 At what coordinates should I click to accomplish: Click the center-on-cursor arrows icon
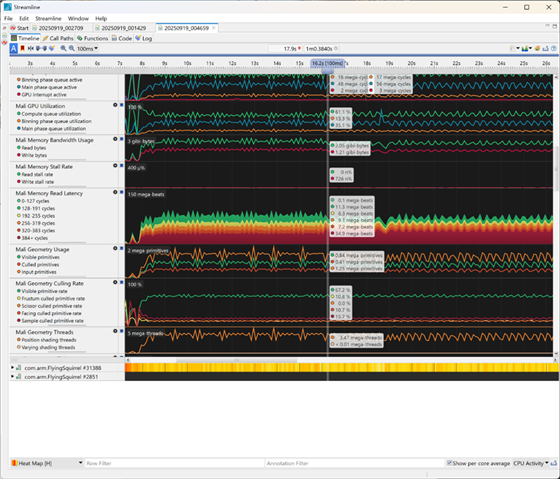(31, 48)
